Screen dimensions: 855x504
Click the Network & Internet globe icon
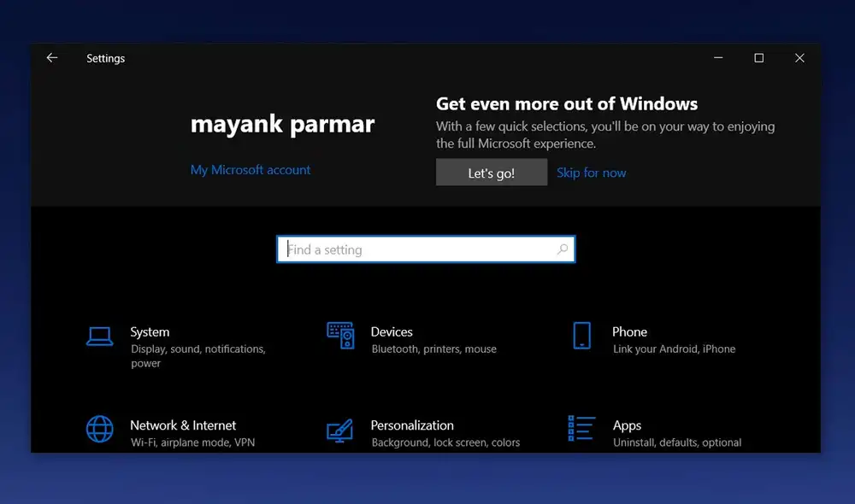point(99,430)
